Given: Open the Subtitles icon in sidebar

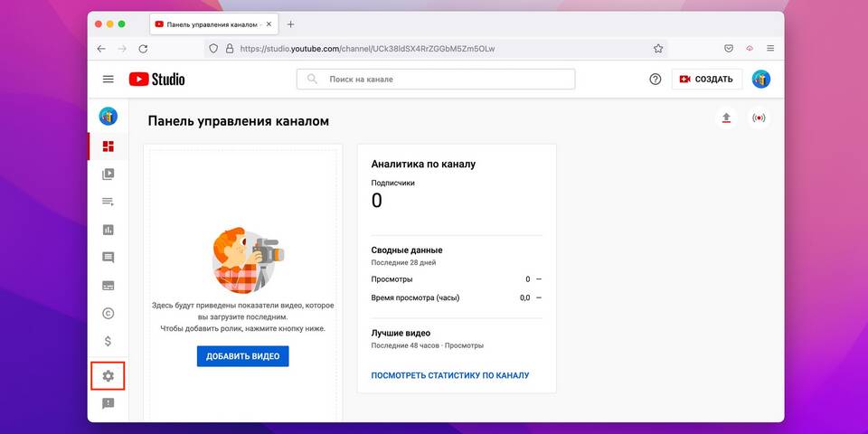Looking at the screenshot, I should [x=108, y=286].
